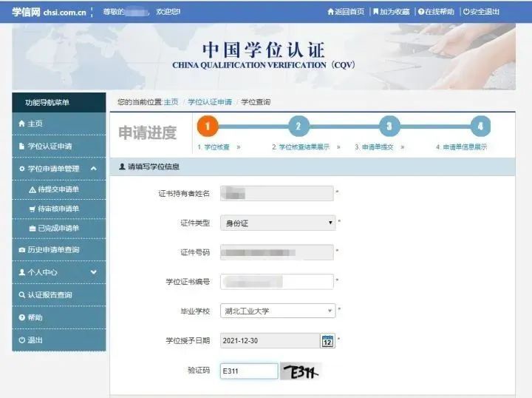
Task: Click the cart icon beside 待审核申请单
Action: [33, 209]
